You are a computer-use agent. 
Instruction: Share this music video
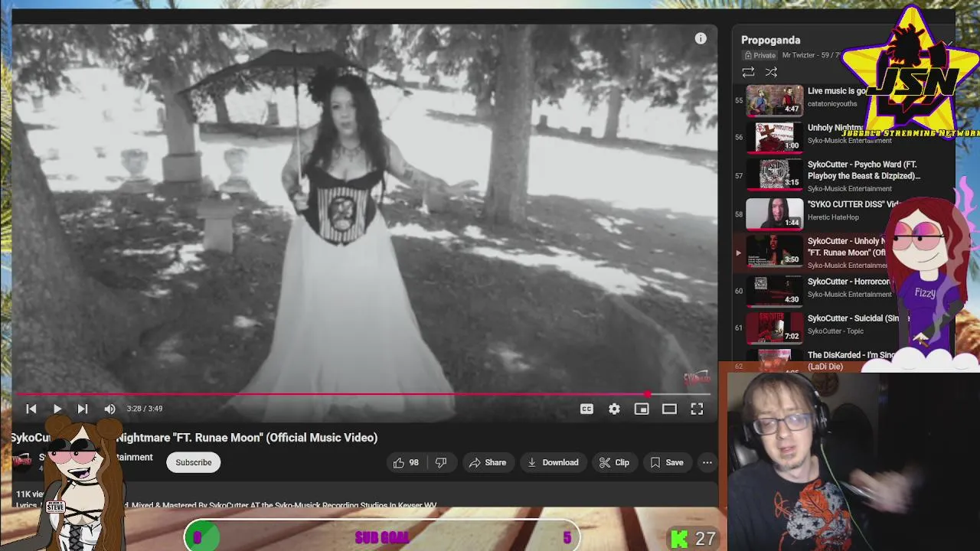coord(488,462)
